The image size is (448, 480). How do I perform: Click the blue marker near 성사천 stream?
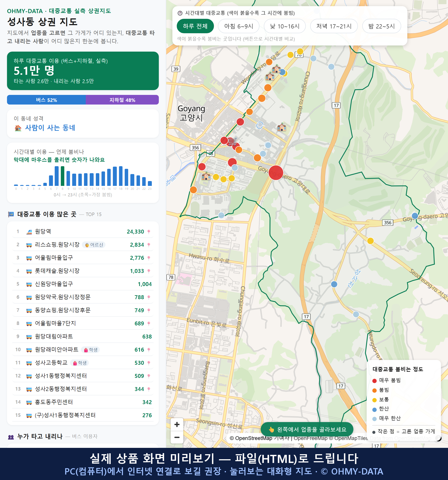point(334,284)
